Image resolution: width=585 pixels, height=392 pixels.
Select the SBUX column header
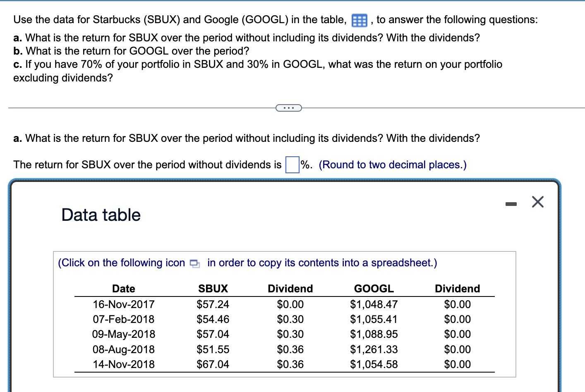tap(213, 289)
